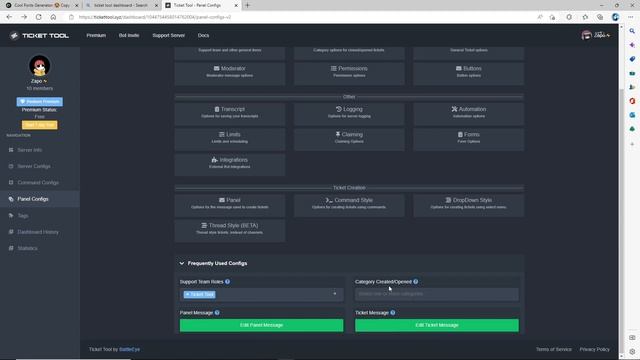Viewport: 640px width, 360px height.
Task: Open a new browser tab
Action: pos(247,5)
